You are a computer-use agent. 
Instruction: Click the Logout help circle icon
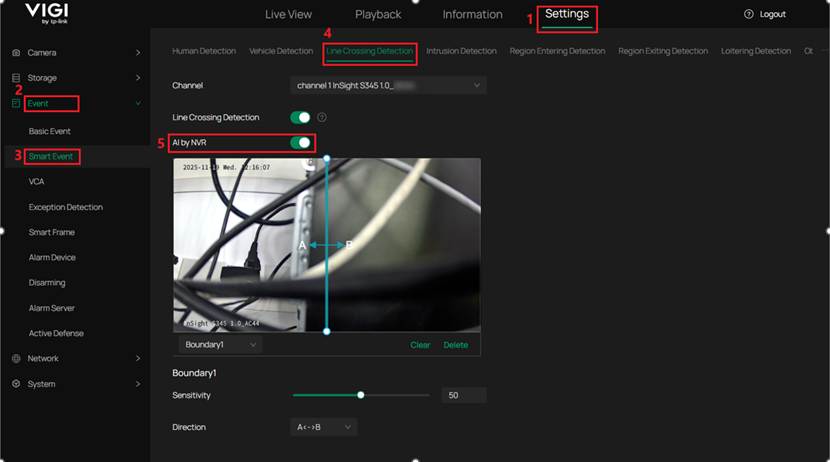tap(749, 15)
